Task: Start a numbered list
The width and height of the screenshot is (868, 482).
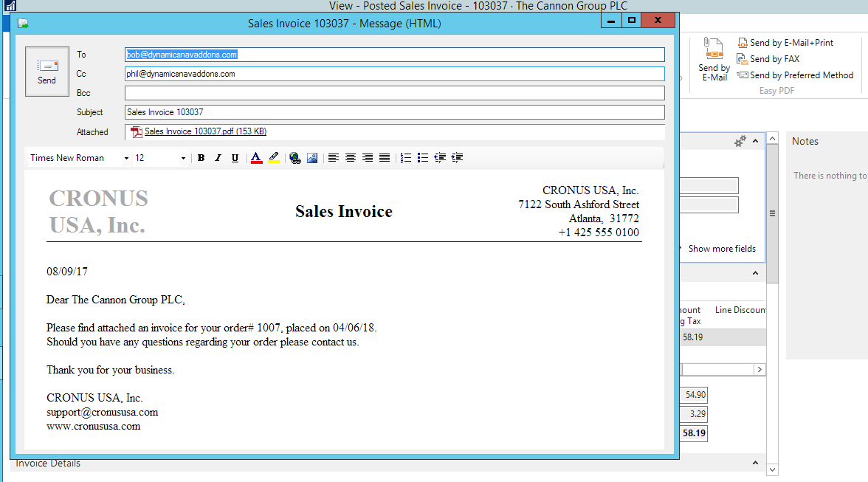Action: click(406, 158)
